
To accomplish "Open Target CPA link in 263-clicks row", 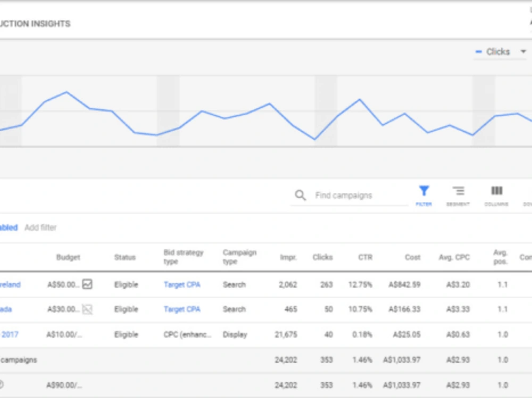I will 182,284.
